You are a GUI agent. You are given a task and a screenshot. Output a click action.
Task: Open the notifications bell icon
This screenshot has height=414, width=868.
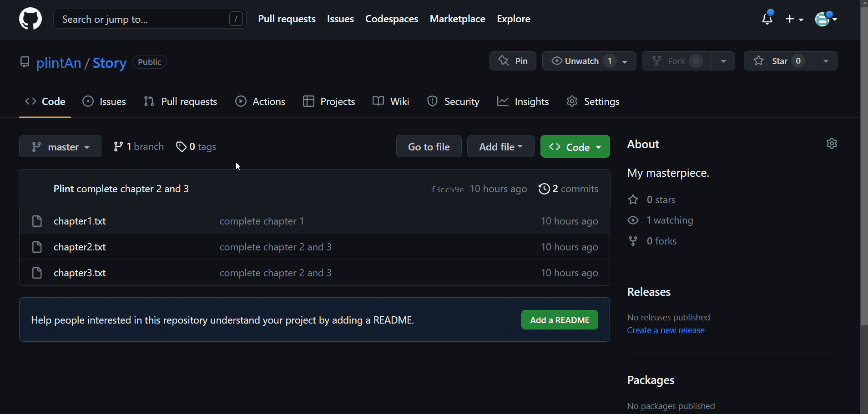point(767,19)
